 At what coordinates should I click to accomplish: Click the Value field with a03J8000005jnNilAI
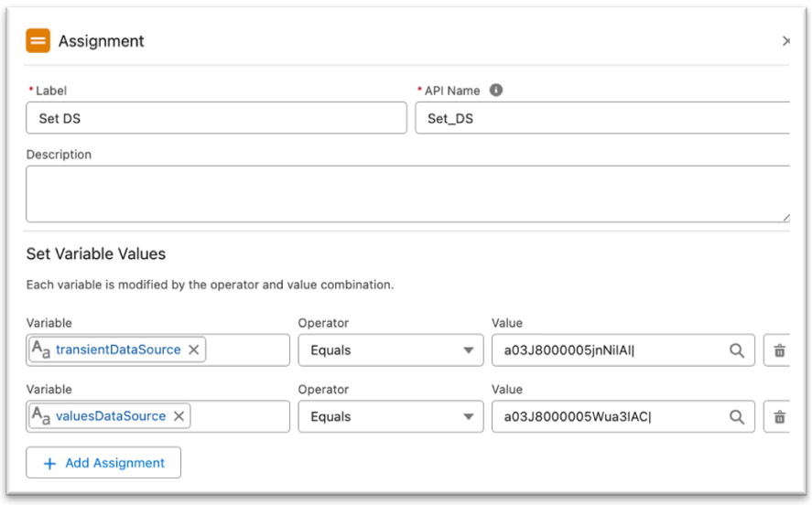(x=609, y=350)
